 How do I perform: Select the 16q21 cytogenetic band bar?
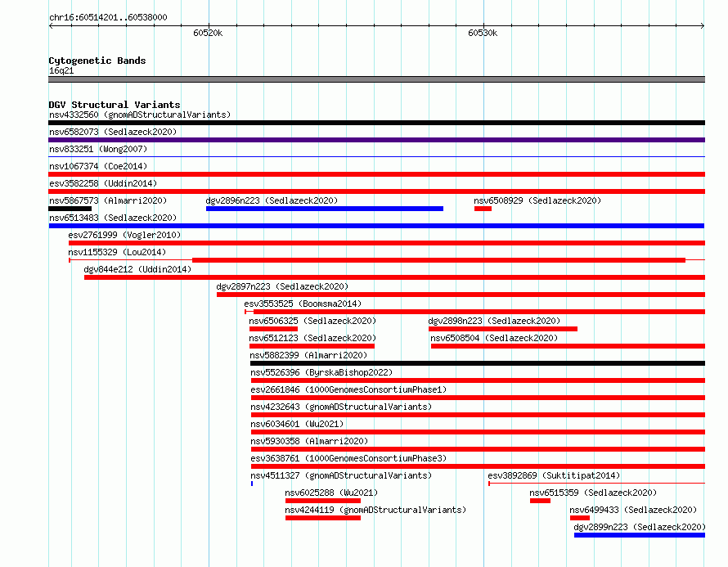[x=376, y=79]
